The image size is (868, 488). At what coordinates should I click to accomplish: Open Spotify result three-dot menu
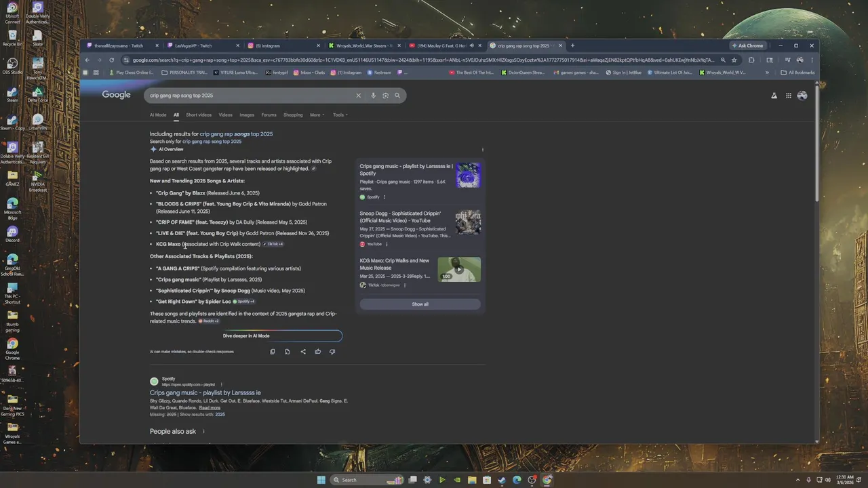[221, 384]
